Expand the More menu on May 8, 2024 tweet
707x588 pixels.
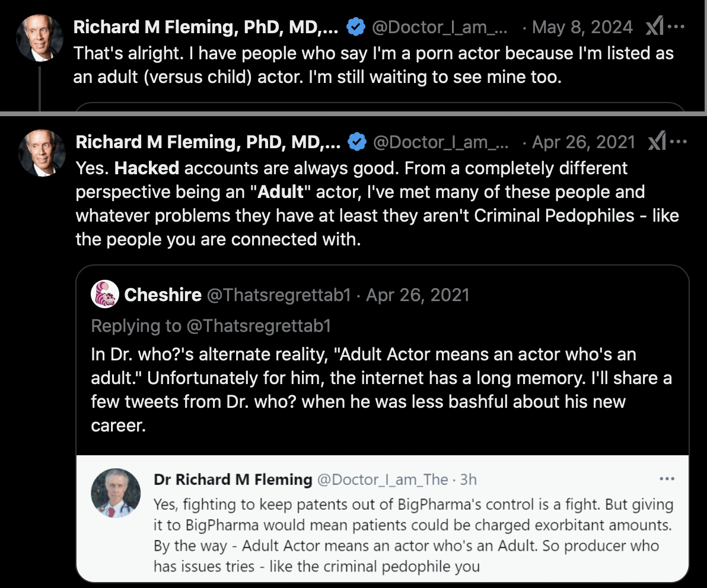click(676, 27)
